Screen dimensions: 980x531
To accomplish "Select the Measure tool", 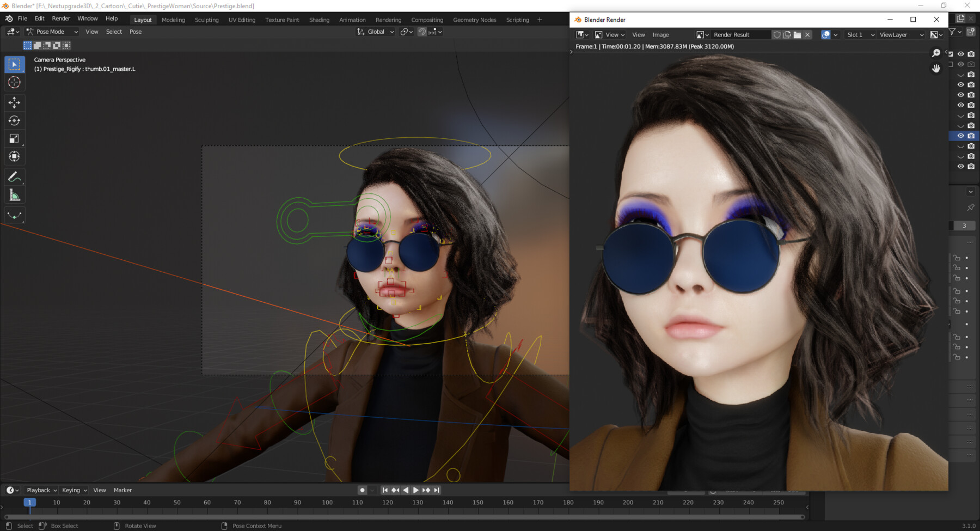I will (x=14, y=194).
